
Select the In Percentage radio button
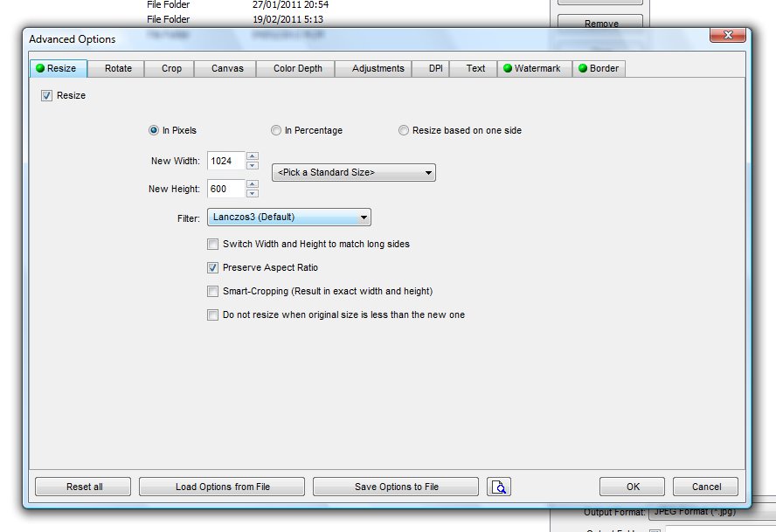276,130
